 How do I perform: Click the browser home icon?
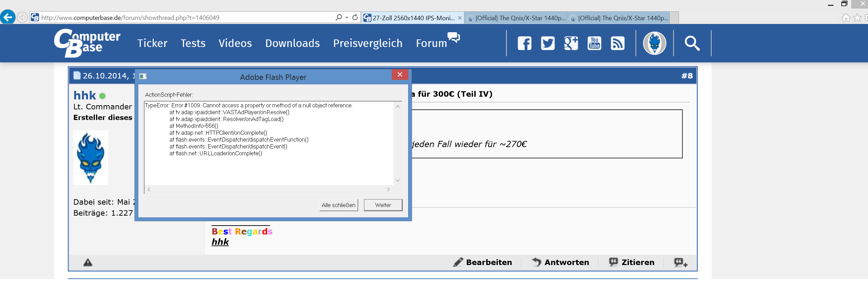click(846, 17)
